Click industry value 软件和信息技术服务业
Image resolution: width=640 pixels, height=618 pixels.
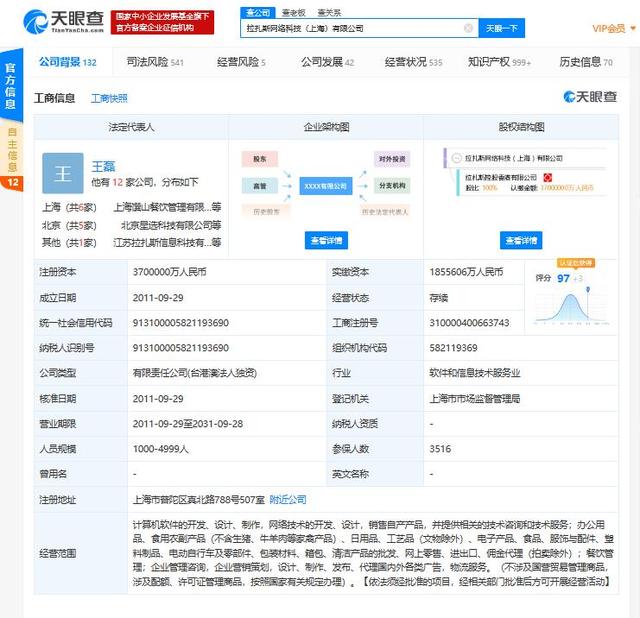point(475,373)
